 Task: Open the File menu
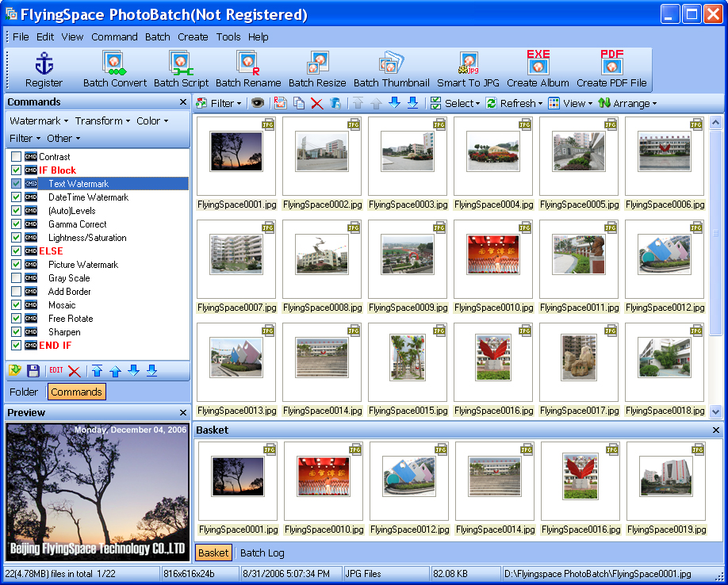(x=21, y=37)
